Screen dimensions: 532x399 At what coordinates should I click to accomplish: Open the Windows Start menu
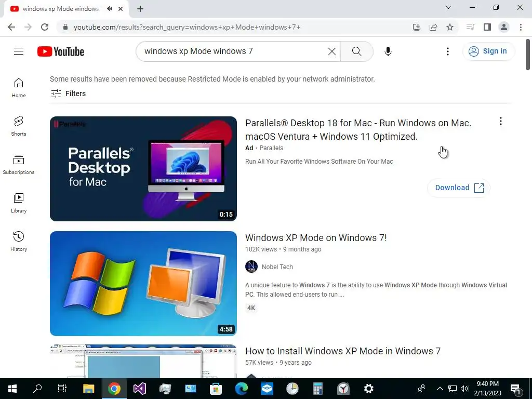point(12,389)
